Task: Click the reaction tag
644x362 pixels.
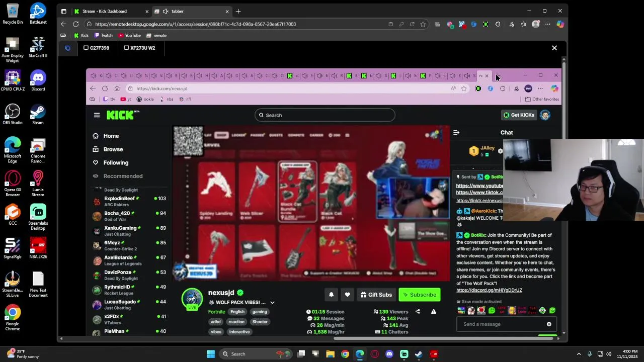Action: (236, 322)
